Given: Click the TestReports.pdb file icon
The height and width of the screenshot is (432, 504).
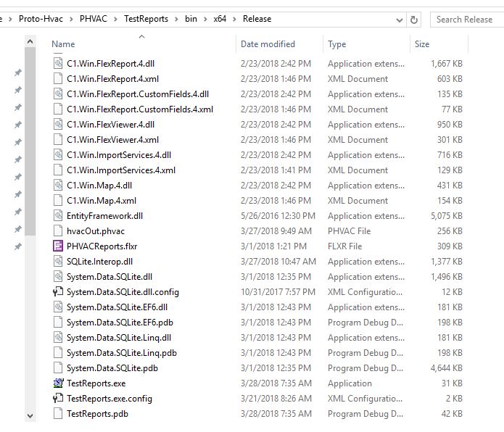Looking at the screenshot, I should (58, 414).
